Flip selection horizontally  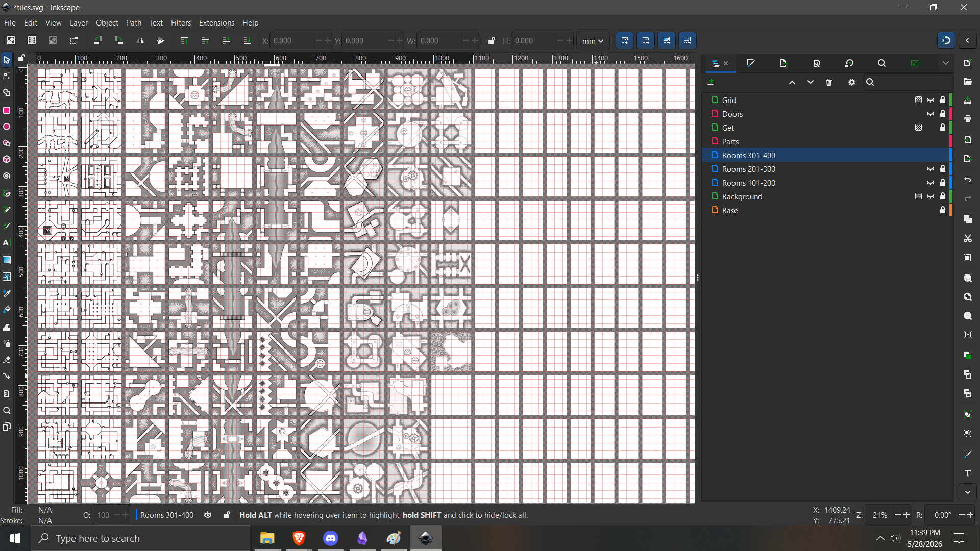(140, 40)
